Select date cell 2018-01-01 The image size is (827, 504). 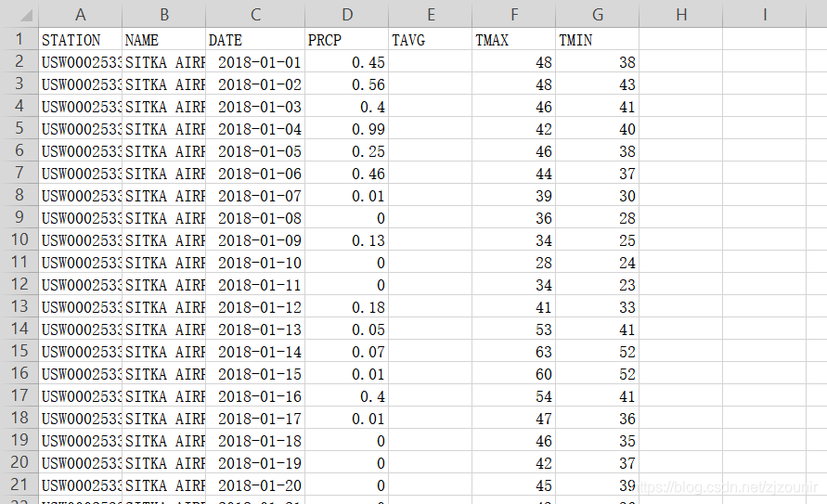[255, 62]
